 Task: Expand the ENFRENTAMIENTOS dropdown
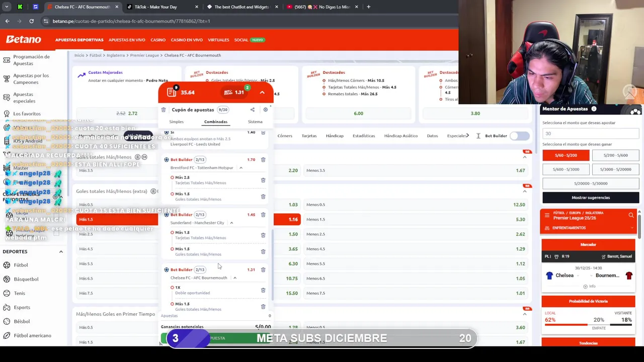point(632,228)
